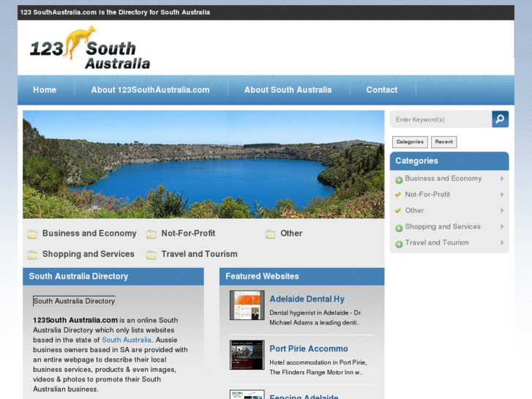The image size is (532, 399).
Task: Click Dental hygienist in Adelaide description text
Action: click(315, 318)
